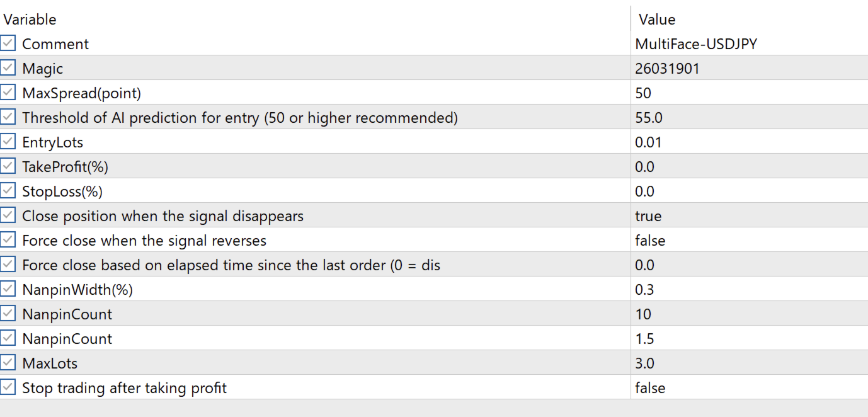Click the Magic value 26031901

(667, 69)
